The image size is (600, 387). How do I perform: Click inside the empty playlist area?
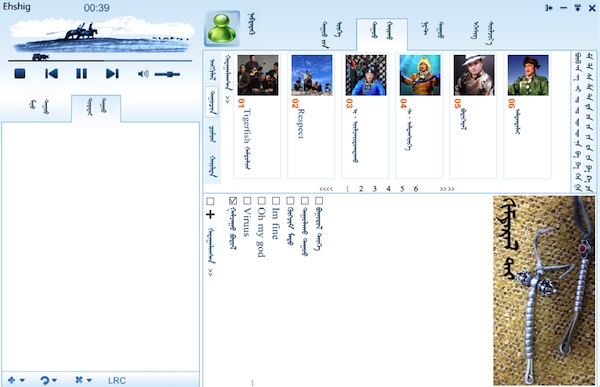point(100,246)
